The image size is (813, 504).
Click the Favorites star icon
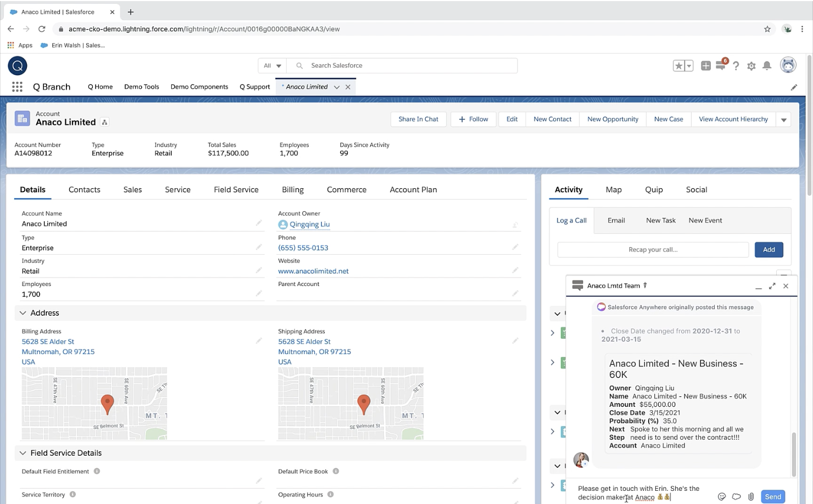[x=679, y=66]
